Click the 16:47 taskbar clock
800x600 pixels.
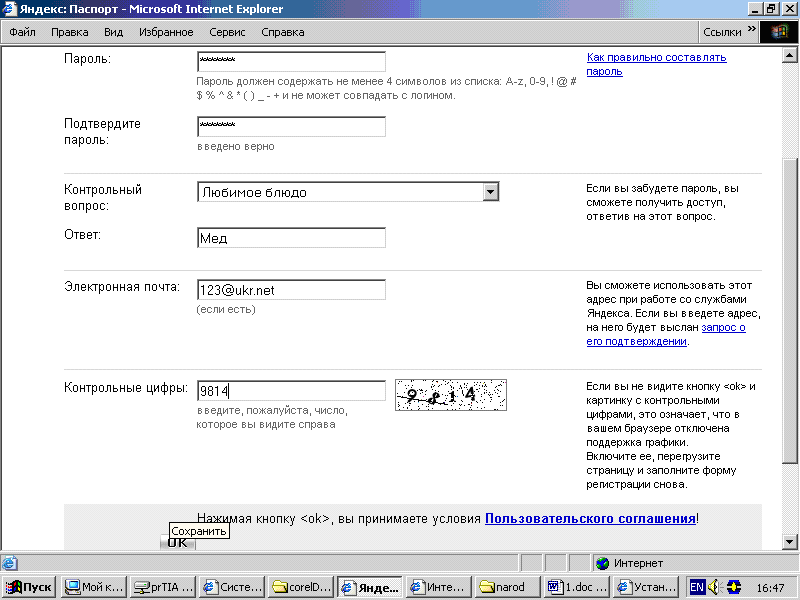(x=770, y=588)
